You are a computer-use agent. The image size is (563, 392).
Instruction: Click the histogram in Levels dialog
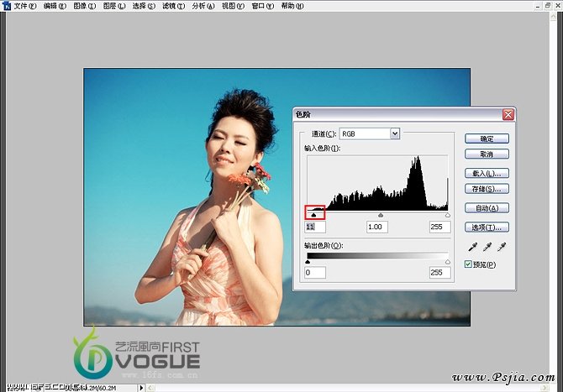click(x=377, y=183)
